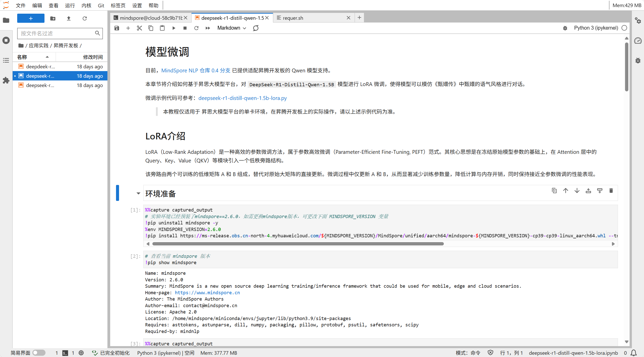The height and width of the screenshot is (357, 644).
Task: Delete the selected cell with trash icon
Action: tap(611, 191)
